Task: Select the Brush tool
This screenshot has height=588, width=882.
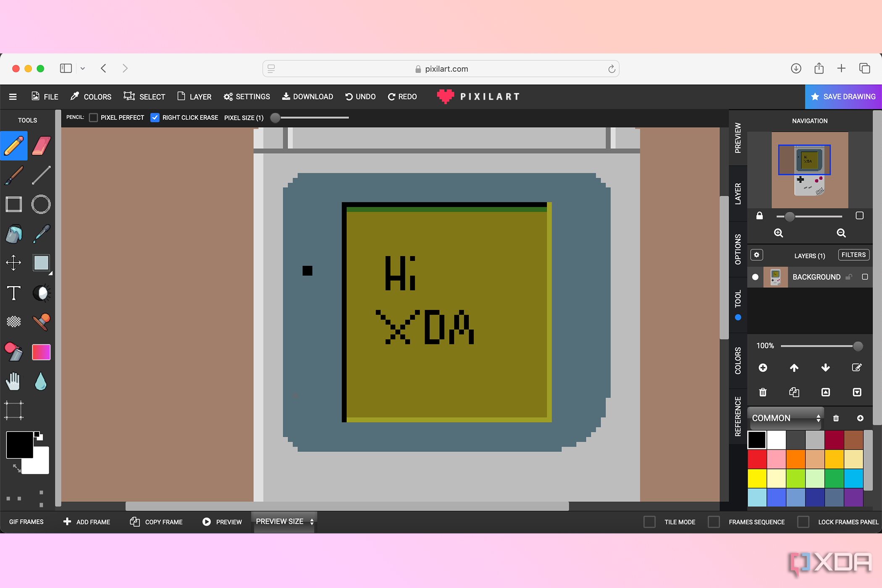Action: (x=14, y=175)
